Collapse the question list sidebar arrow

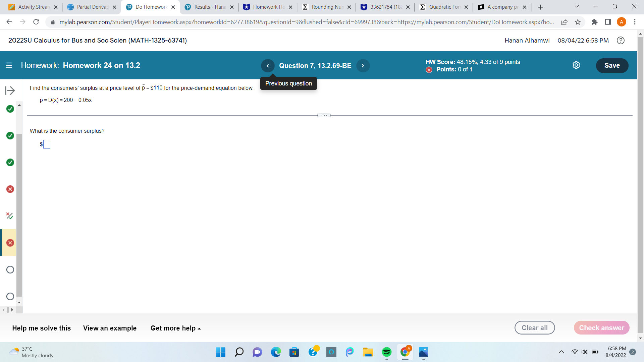click(10, 90)
